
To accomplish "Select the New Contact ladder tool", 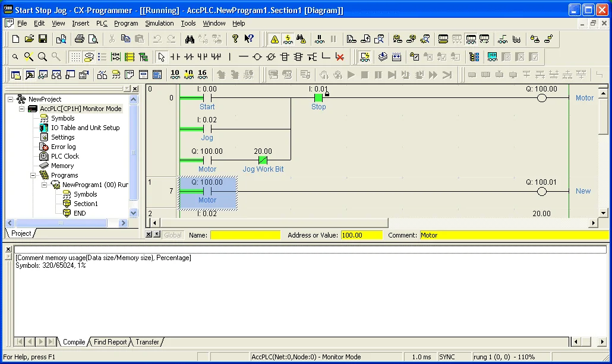I will point(175,57).
